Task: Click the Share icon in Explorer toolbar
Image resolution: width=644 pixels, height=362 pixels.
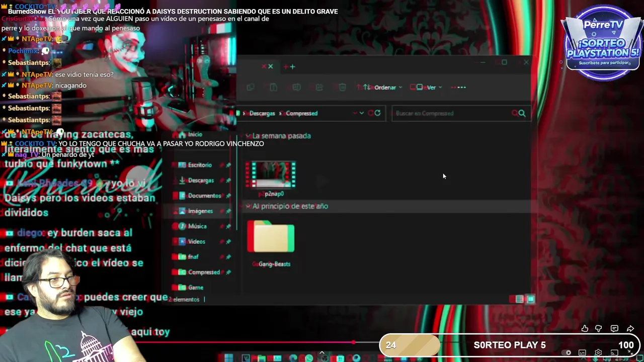Action: tap(319, 87)
